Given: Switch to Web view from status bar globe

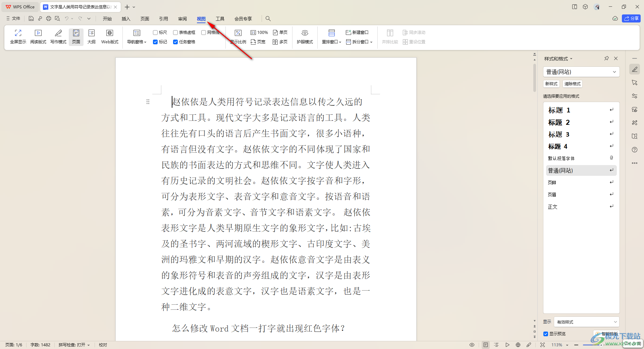Looking at the screenshot, I should pyautogui.click(x=518, y=345).
